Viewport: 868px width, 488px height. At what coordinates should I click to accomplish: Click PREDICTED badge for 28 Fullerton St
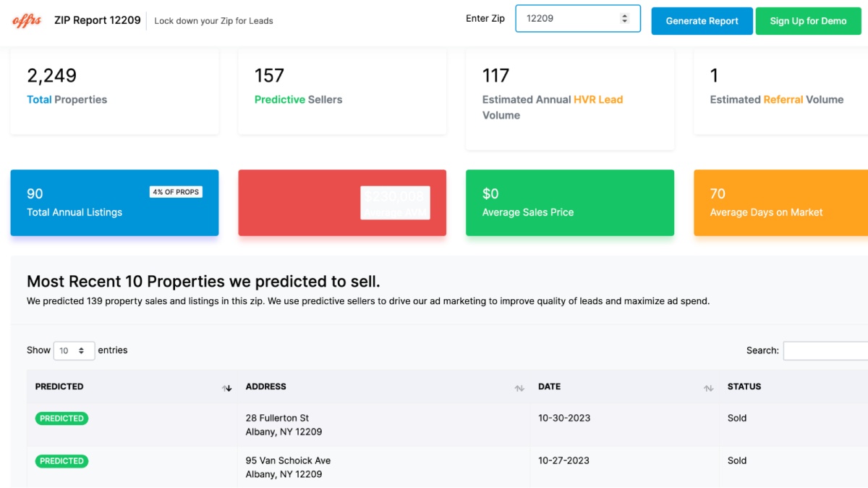click(61, 418)
